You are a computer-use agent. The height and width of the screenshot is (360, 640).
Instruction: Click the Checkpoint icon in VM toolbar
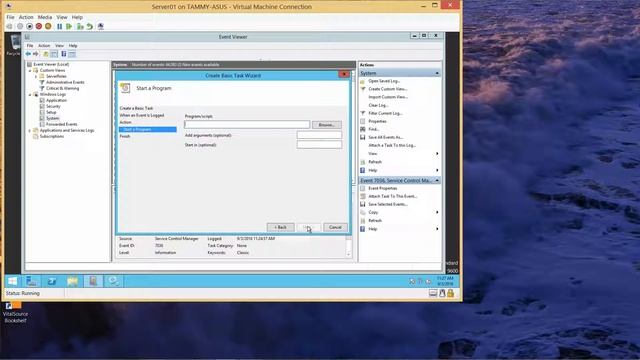pos(80,27)
